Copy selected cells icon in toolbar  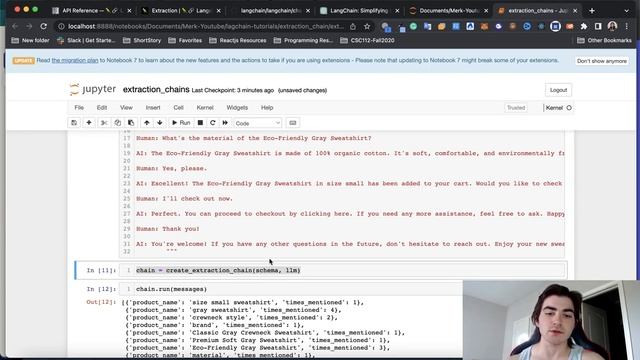[x=118, y=123]
